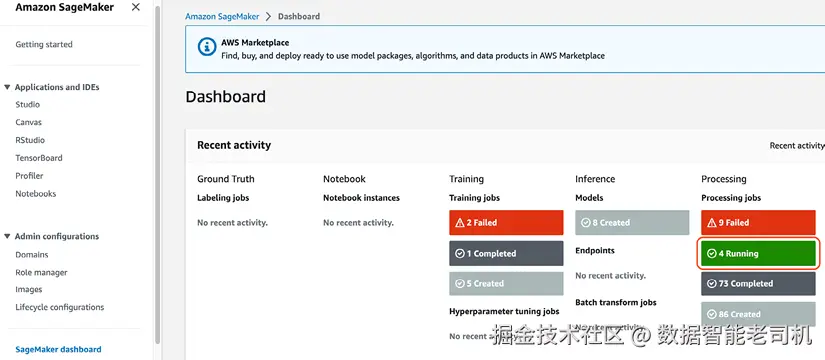Viewport: 825px width, 360px height.
Task: Open the 9 Failed processing jobs
Action: tap(758, 223)
